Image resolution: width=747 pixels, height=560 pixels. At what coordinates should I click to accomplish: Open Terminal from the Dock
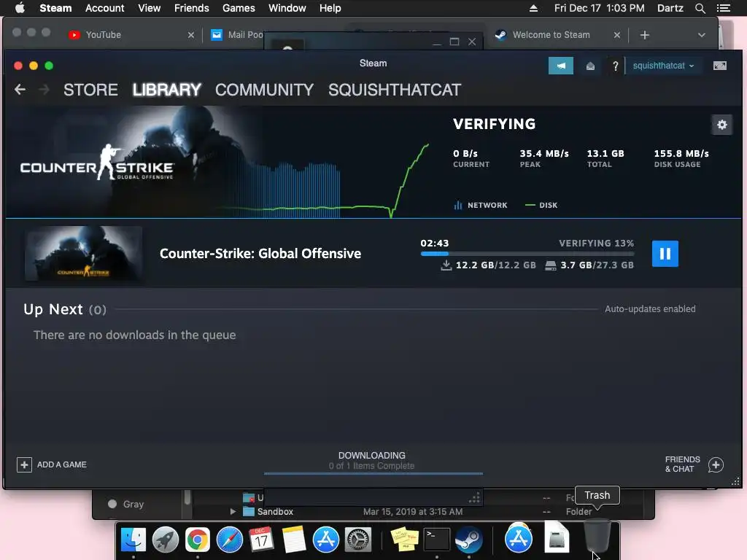[436, 540]
